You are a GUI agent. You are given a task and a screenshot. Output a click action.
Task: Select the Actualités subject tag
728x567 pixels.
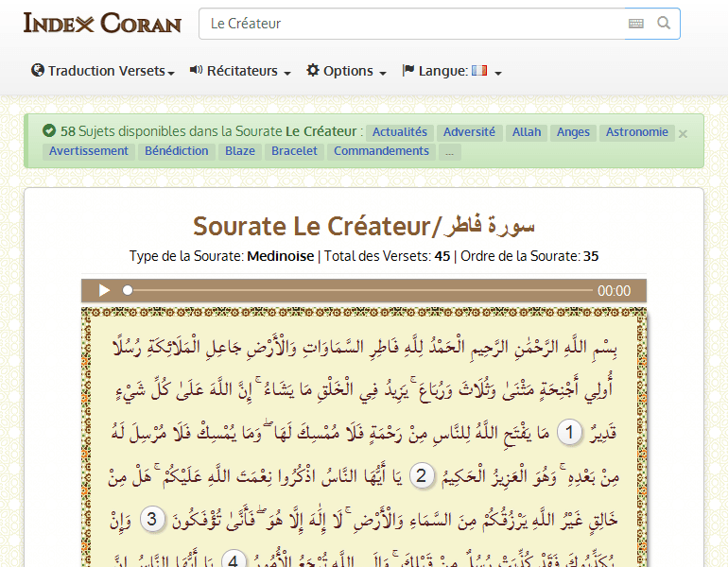point(400,132)
